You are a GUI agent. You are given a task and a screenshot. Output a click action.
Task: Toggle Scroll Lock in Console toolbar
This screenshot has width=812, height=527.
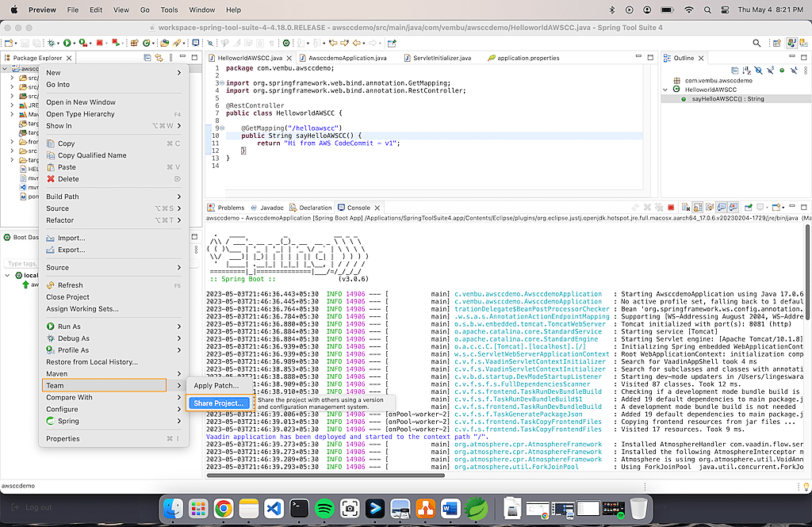698,208
